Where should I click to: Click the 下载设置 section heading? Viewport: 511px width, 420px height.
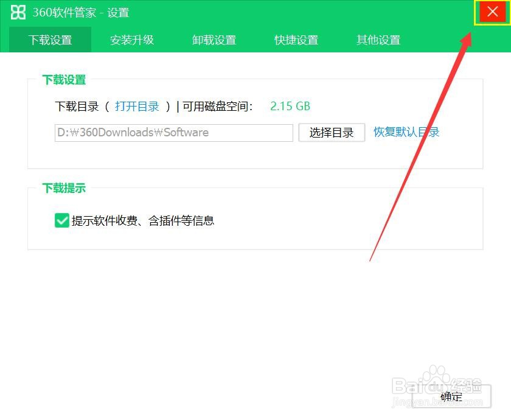64,80
